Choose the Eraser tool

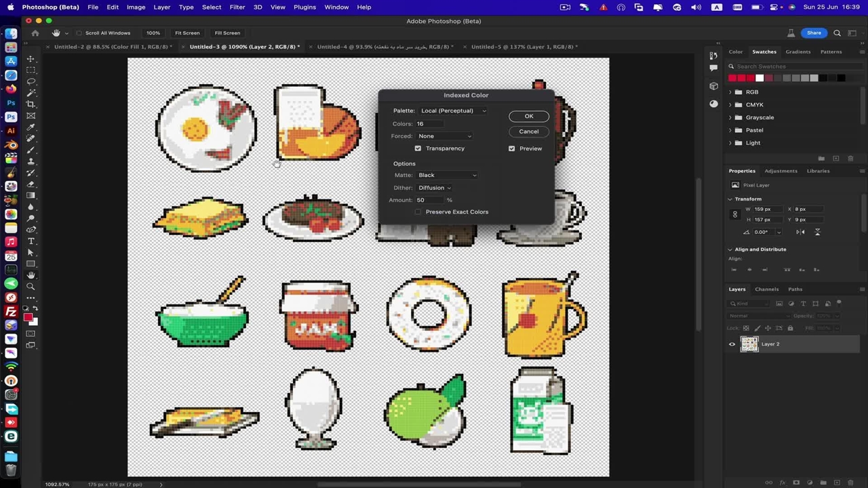coord(31,184)
